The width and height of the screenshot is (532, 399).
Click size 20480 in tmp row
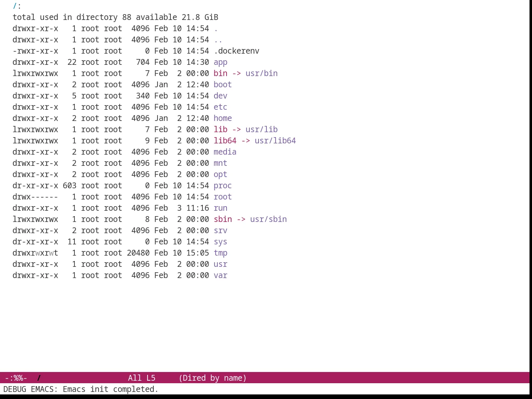tap(138, 253)
